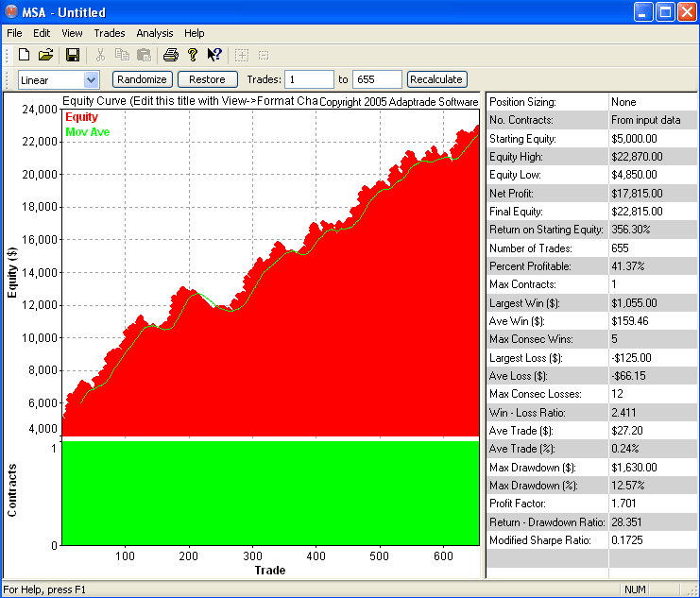Click the Recalculate button
Image resolution: width=700 pixels, height=598 pixels.
(x=436, y=80)
